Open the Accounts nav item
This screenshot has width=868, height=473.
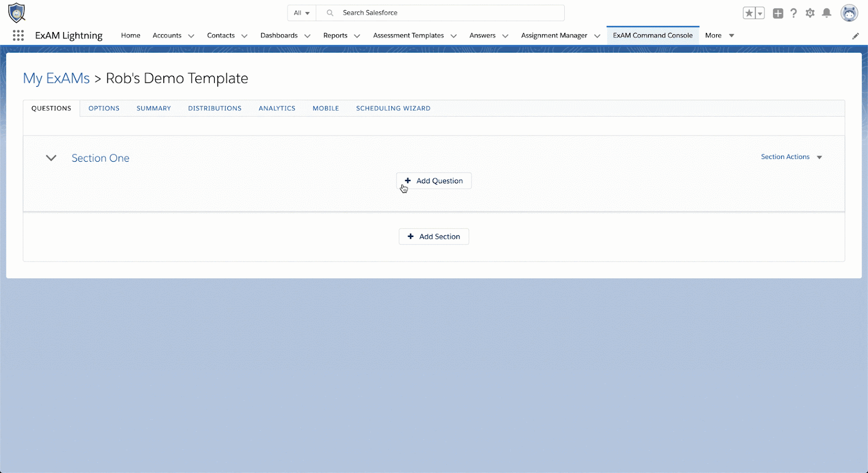(x=167, y=35)
